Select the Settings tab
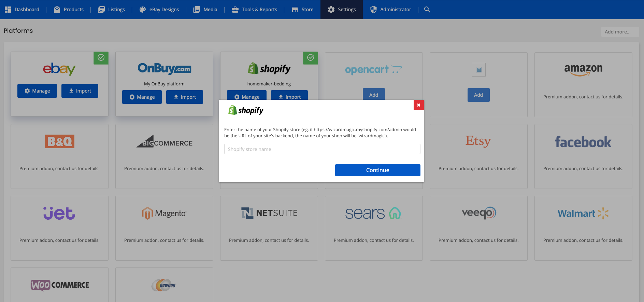Screen dimensions: 644x302 click(342, 10)
